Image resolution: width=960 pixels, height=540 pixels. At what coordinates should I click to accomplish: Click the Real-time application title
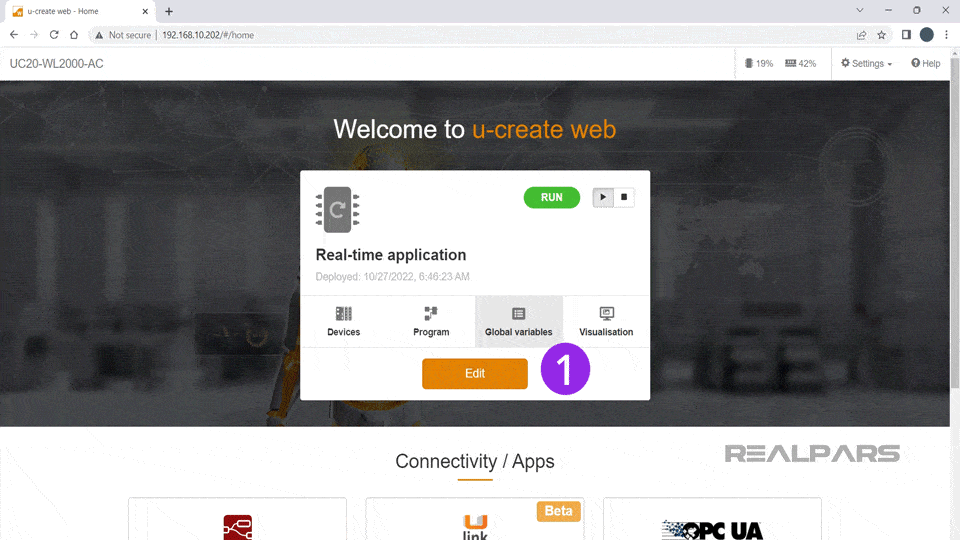click(391, 255)
